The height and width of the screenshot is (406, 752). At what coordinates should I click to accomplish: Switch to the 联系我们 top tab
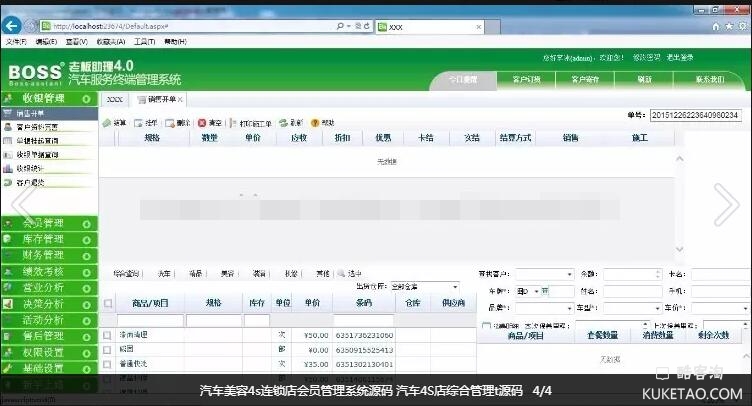pos(710,80)
